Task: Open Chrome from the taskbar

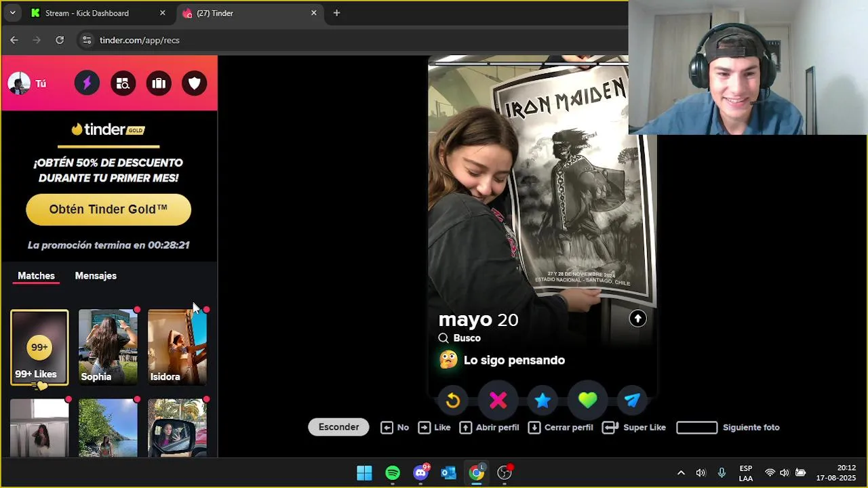Action: pyautogui.click(x=477, y=473)
